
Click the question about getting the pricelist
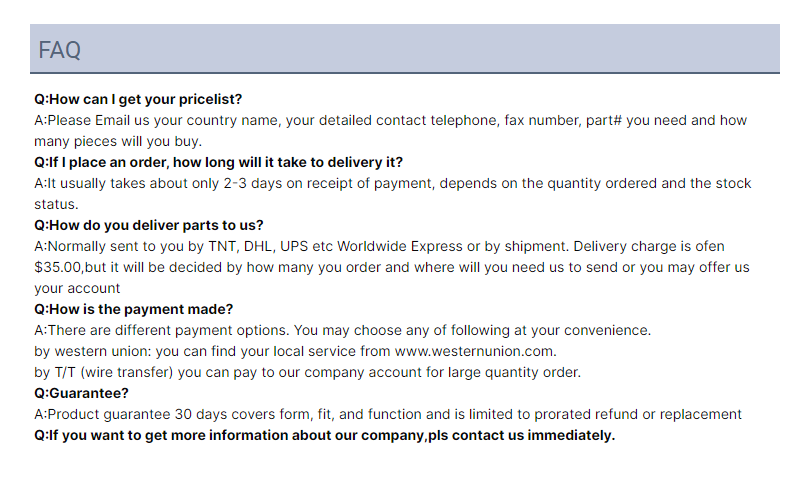(138, 99)
